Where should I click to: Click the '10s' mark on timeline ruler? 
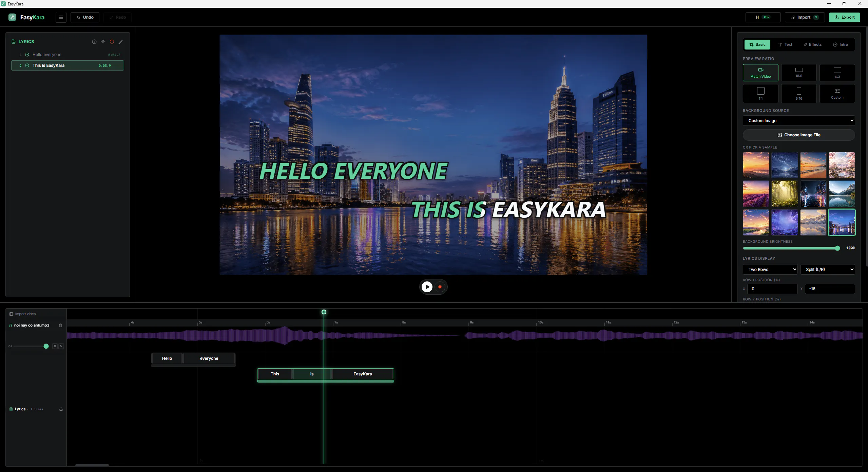point(541,322)
